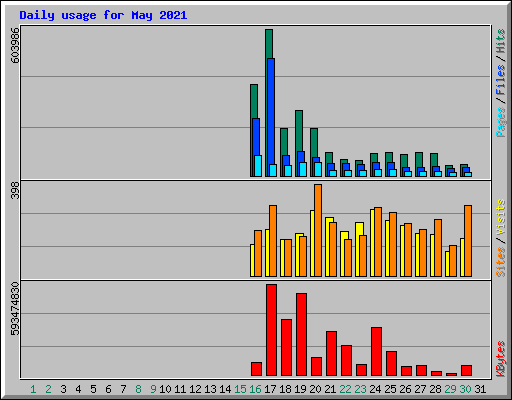
Task: Click the orange Sites bar for day 30
Action: (468, 241)
